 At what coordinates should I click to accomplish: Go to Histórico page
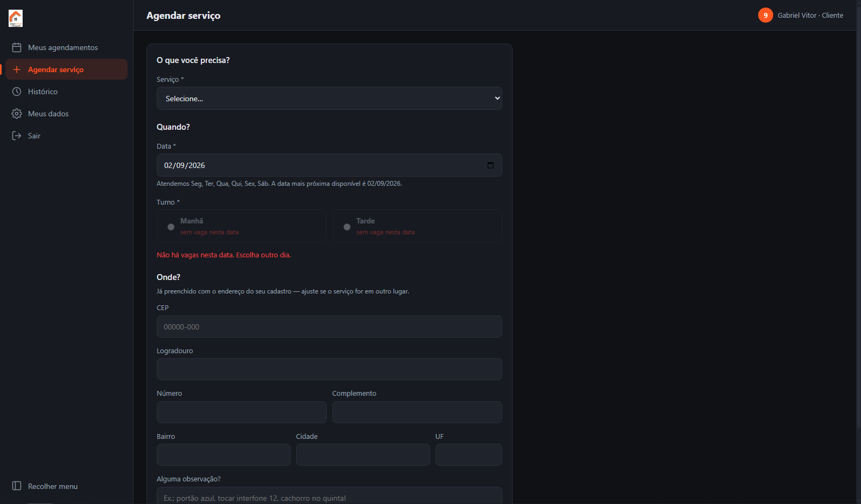pos(66,92)
